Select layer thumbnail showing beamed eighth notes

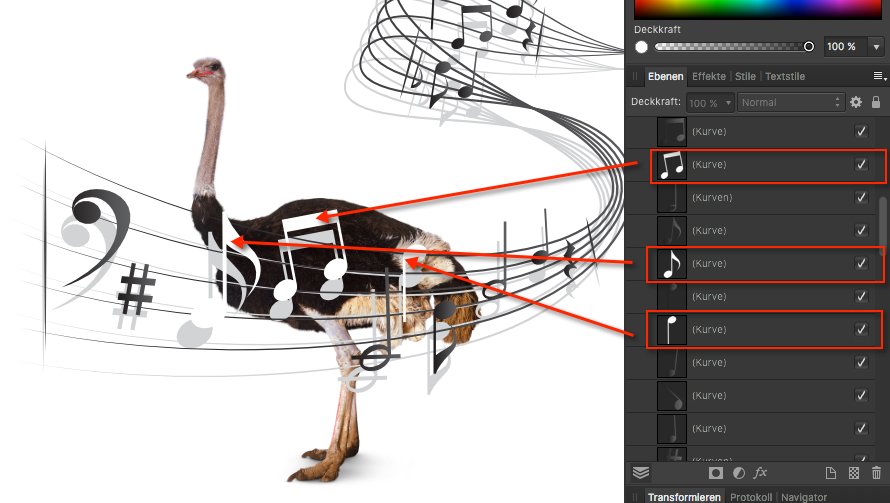tap(671, 165)
